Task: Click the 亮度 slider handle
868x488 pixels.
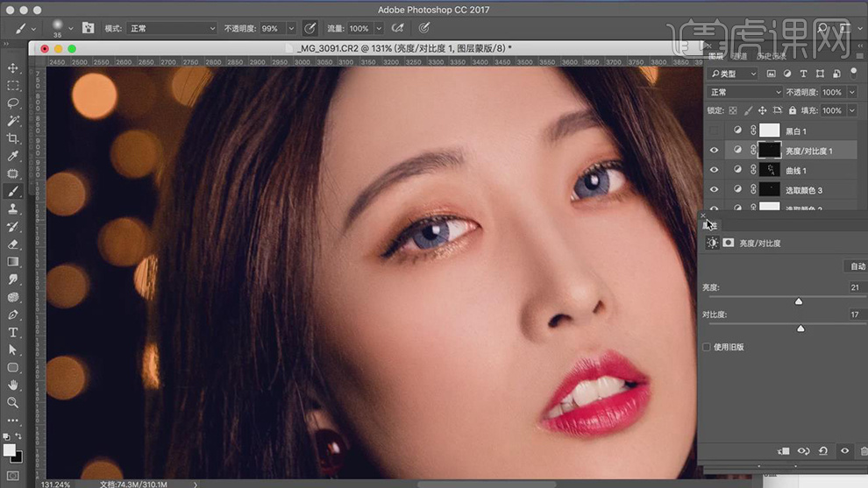Action: (x=799, y=301)
